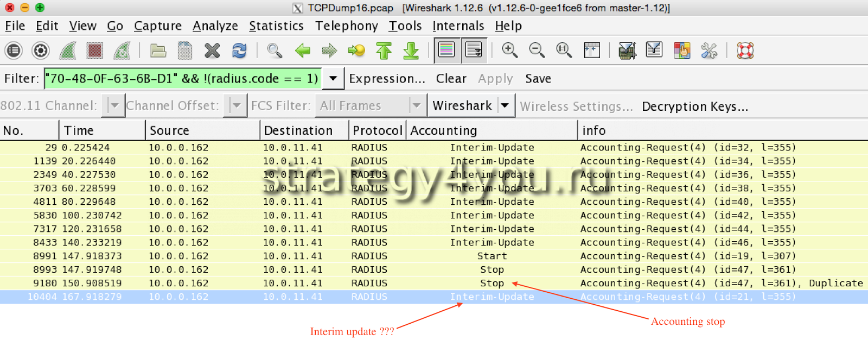Jump to the first packet arrow
This screenshot has width=868, height=352.
click(384, 51)
